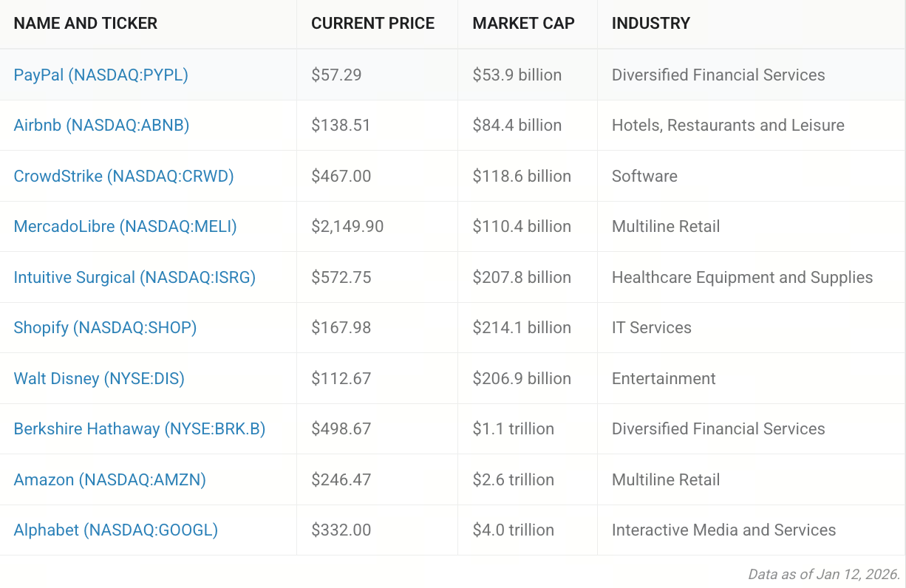Screen dimensions: 906x588
Task: Click the Industry column header
Action: pyautogui.click(x=651, y=24)
